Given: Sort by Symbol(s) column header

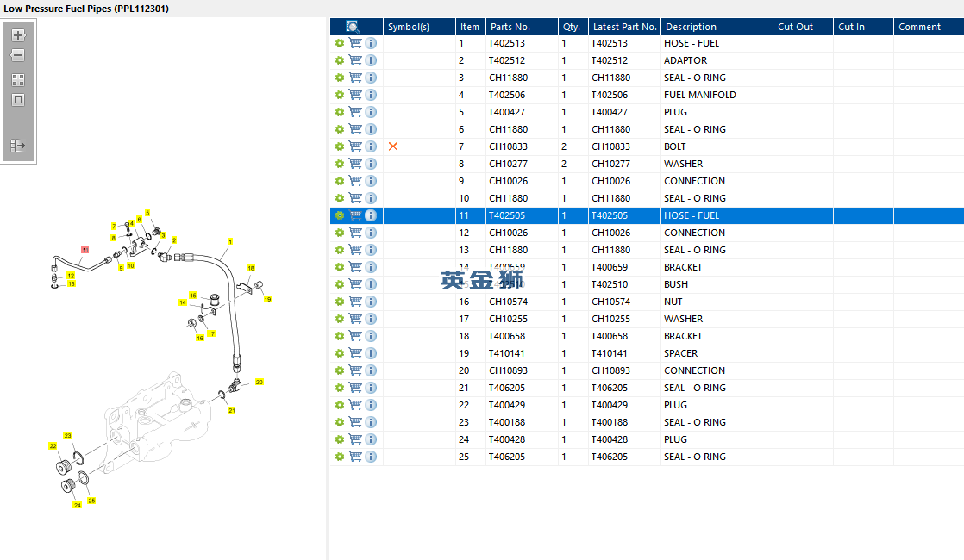Looking at the screenshot, I should coord(419,27).
